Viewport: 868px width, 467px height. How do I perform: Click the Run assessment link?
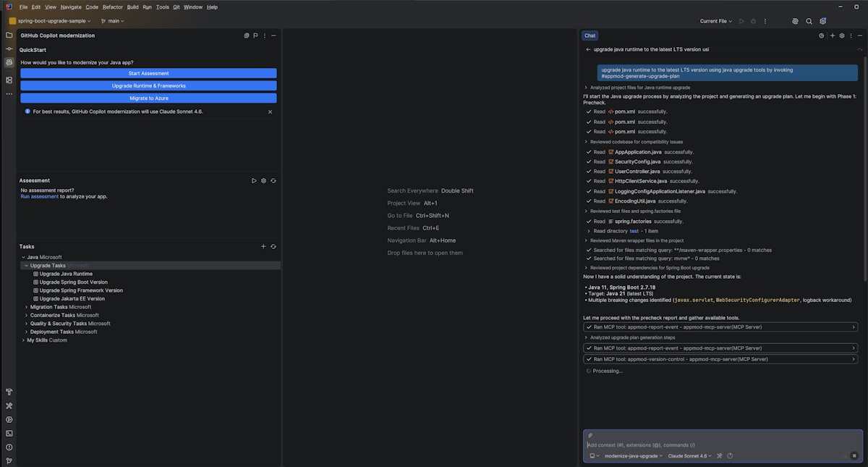[x=40, y=196]
